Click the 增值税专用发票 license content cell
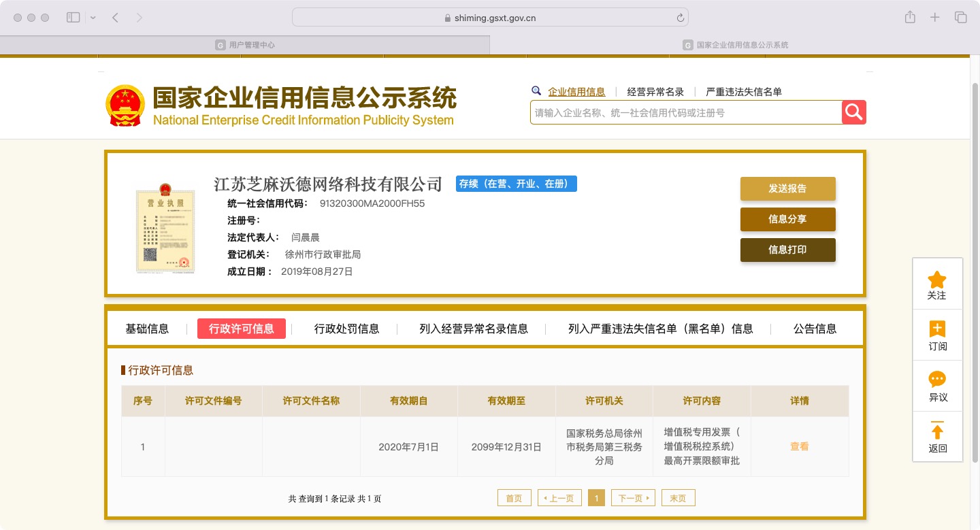The width and height of the screenshot is (980, 530). click(702, 447)
